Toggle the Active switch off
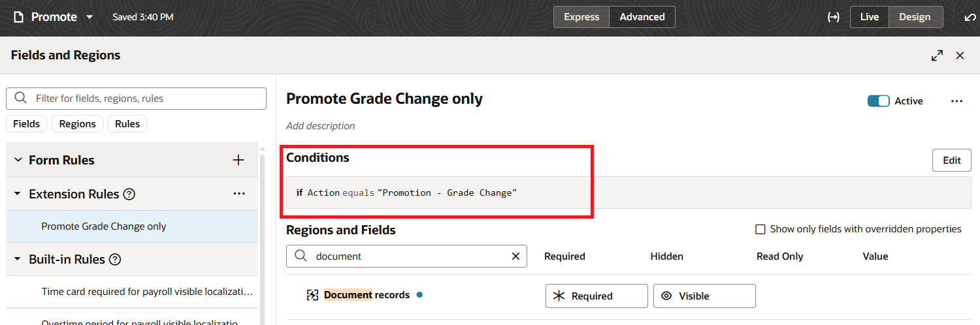 tap(878, 101)
